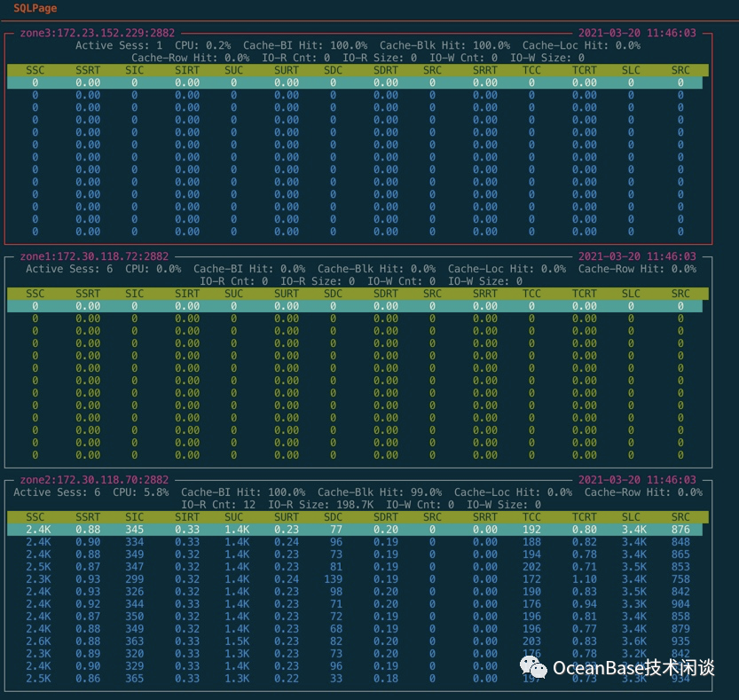
Task: Click the 'Cache-Blk Hit: 99.0%' stat
Action: [380, 492]
